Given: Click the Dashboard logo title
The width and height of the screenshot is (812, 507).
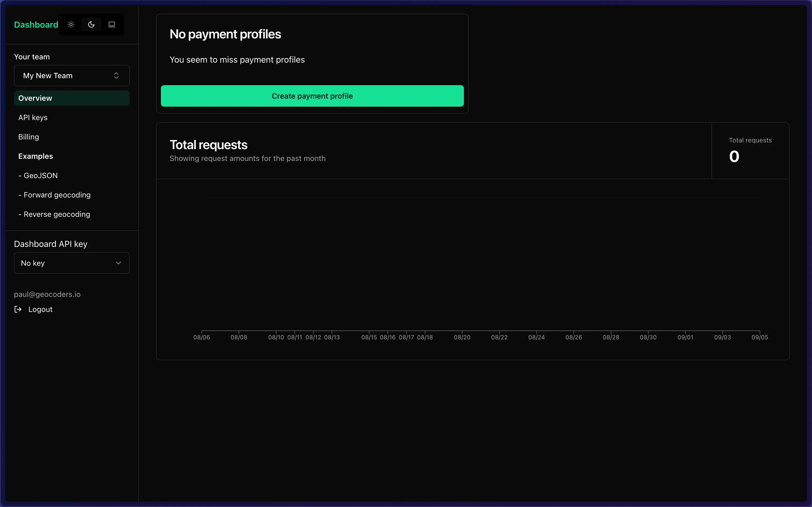Looking at the screenshot, I should point(36,24).
